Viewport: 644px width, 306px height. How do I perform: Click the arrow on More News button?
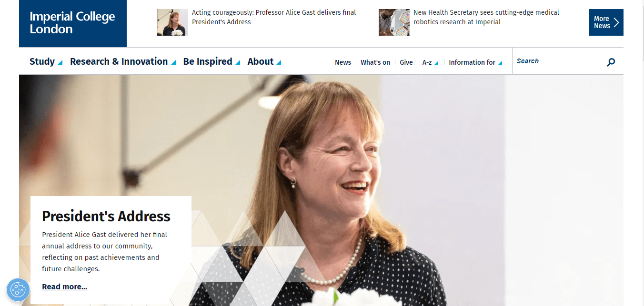coord(616,22)
